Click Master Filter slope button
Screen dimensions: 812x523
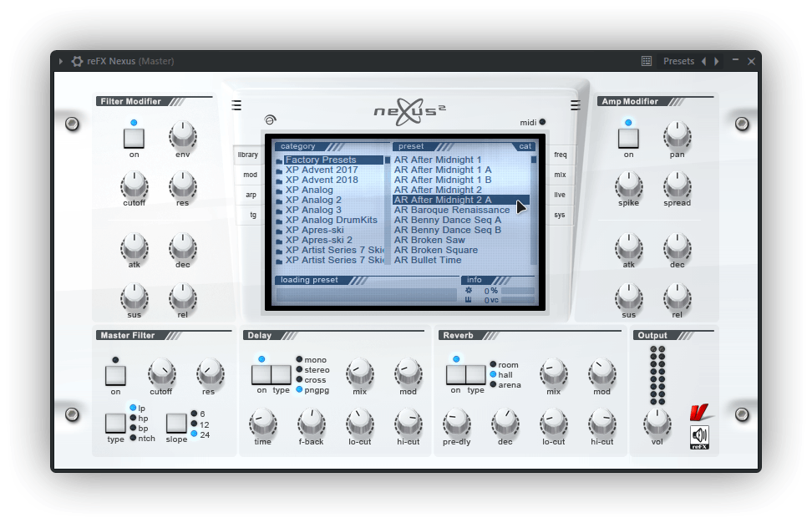(x=176, y=423)
